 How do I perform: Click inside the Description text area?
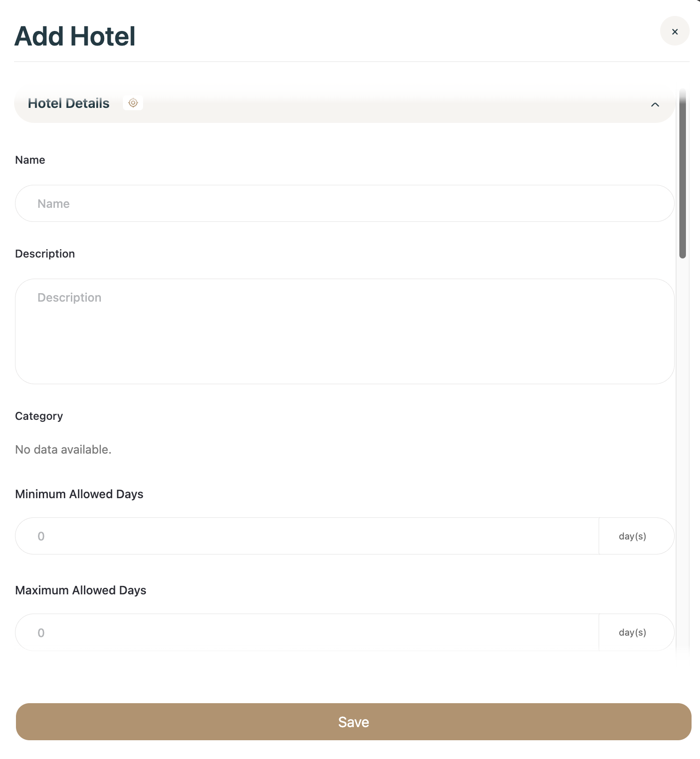tap(344, 331)
